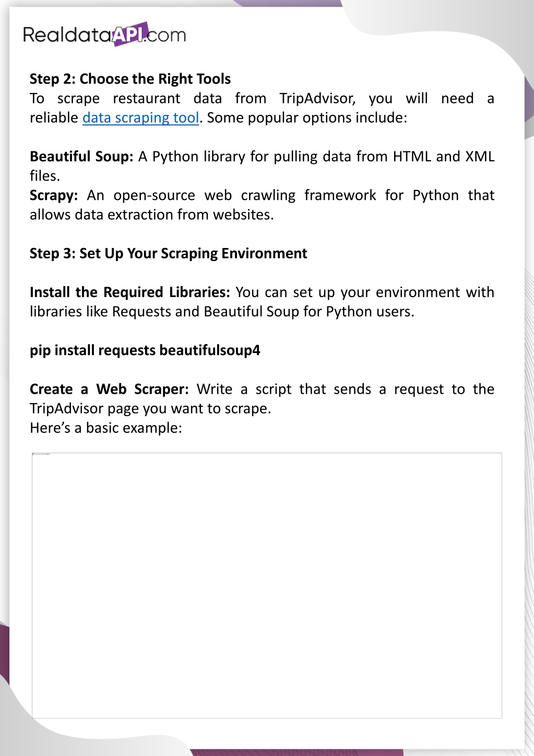This screenshot has width=534, height=756.
Task: Click the Step 2: Choose the Right Tools heading
Action: pyautogui.click(x=130, y=79)
